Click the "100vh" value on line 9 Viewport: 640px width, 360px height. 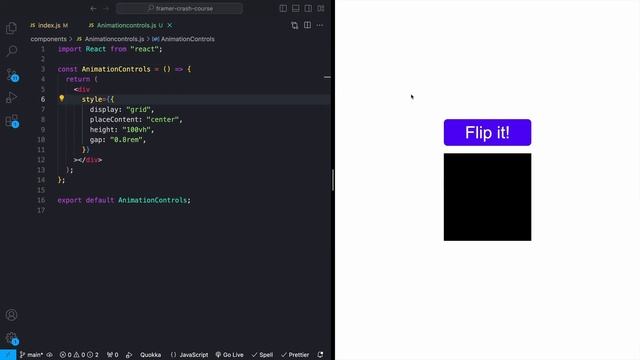tap(136, 130)
